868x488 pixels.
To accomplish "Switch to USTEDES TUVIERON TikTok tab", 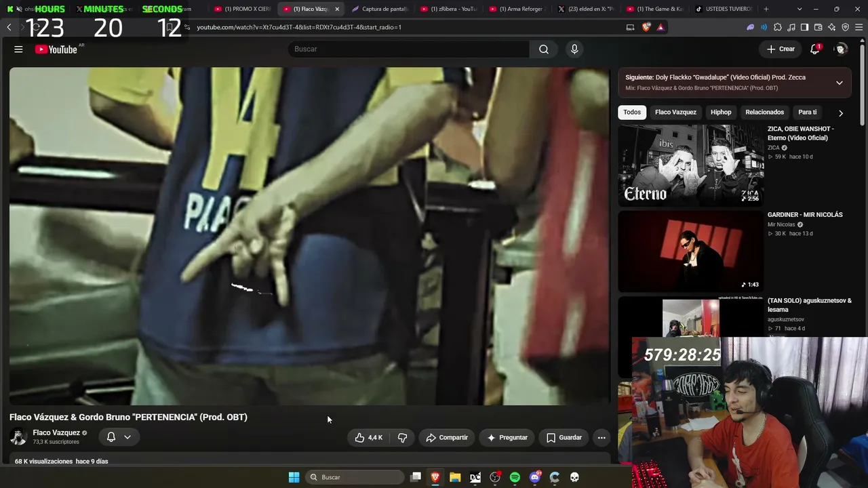I will point(724,9).
